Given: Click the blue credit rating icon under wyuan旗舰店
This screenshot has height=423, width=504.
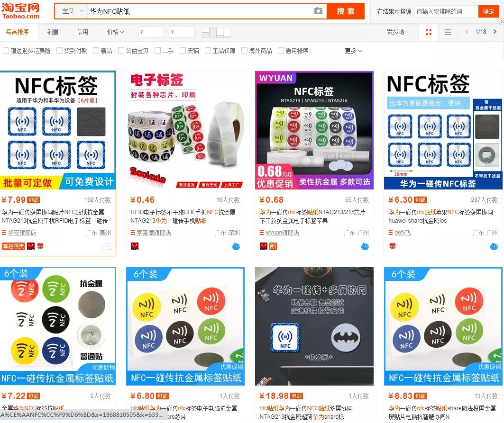Looking at the screenshot, I should tap(365, 246).
